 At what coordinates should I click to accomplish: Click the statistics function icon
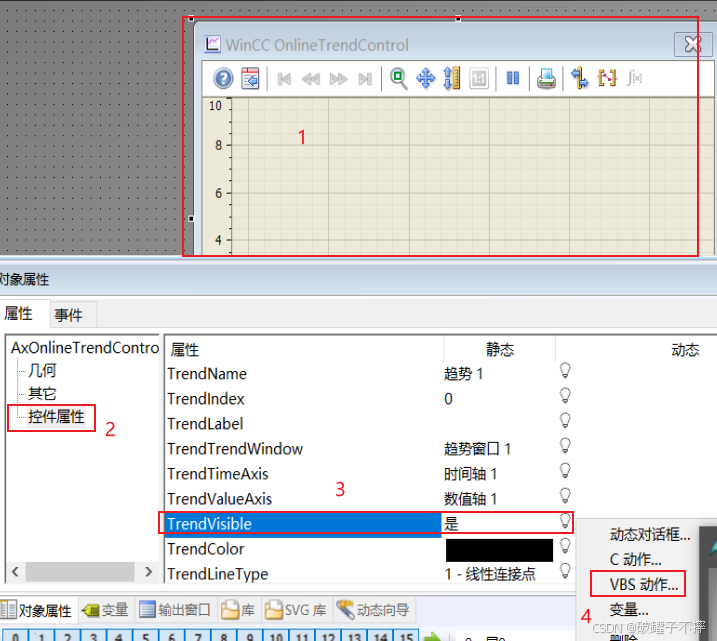click(635, 78)
